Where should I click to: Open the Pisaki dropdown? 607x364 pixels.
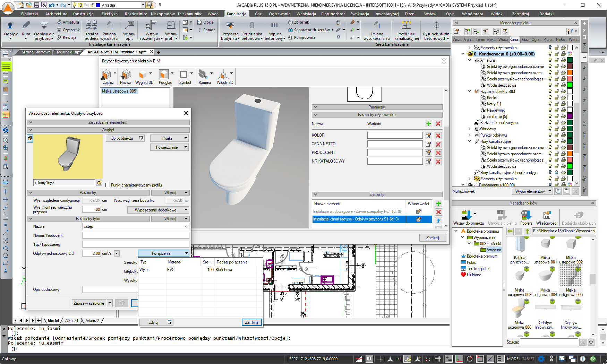[169, 138]
